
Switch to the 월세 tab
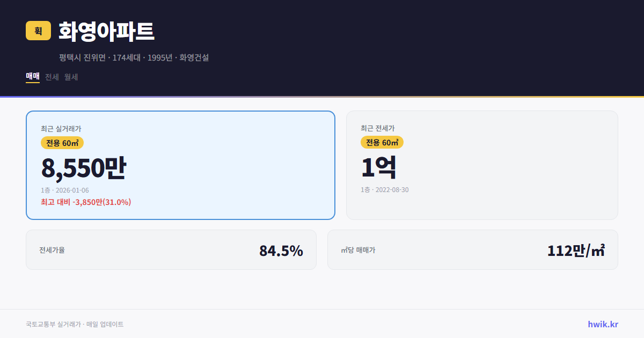[71, 77]
